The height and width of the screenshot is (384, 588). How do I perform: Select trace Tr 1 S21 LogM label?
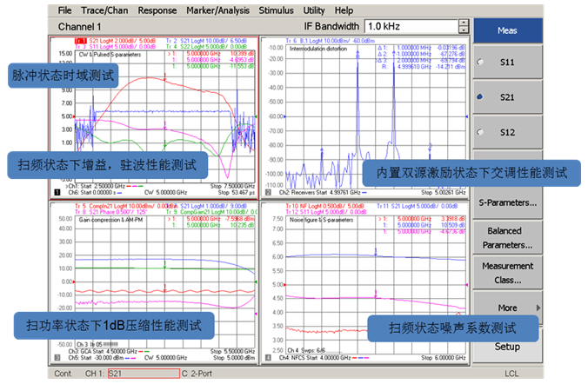click(115, 41)
